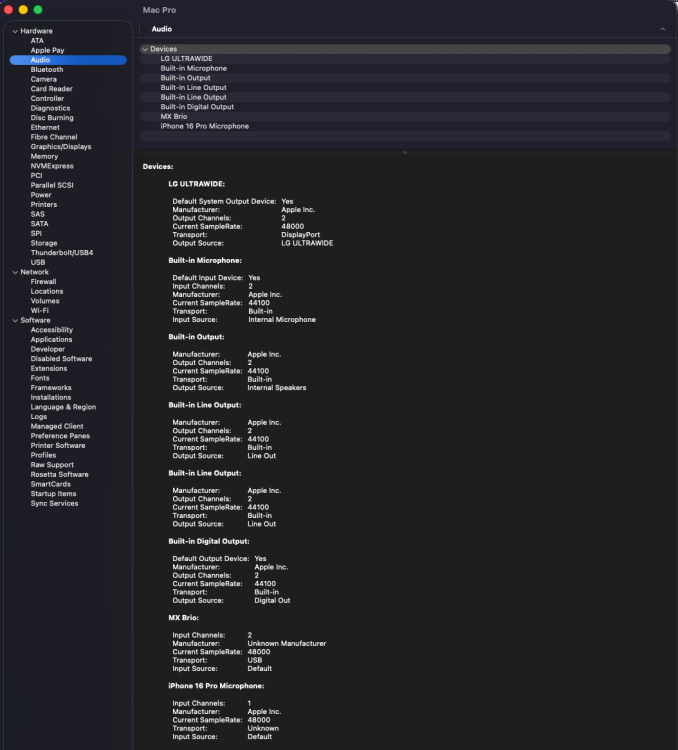The image size is (678, 750).
Task: Select Sync Services item
Action: click(54, 503)
